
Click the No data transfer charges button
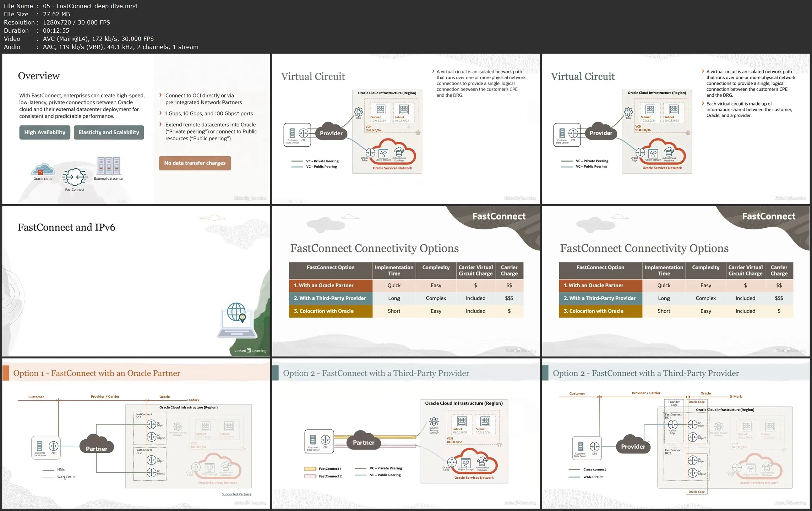tap(195, 163)
